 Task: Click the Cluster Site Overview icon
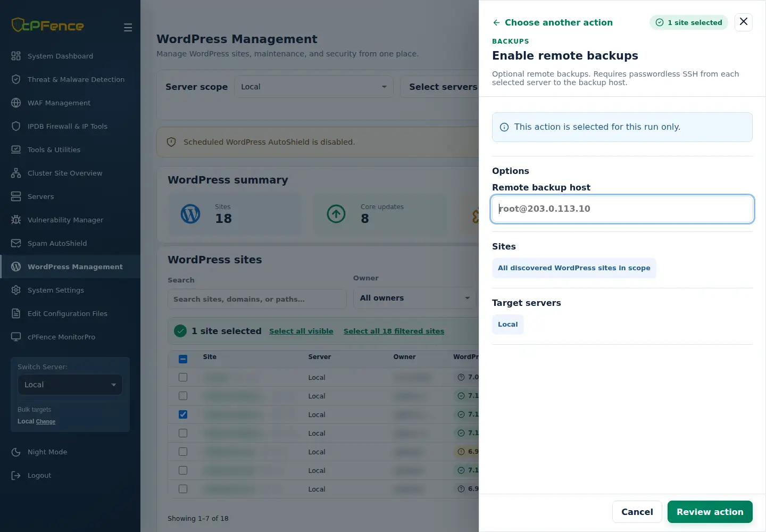tap(16, 173)
